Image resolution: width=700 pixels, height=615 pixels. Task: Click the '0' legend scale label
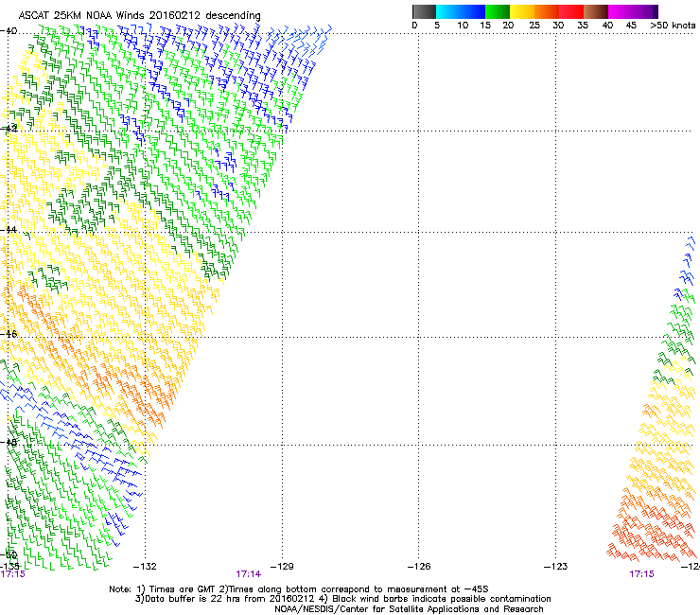pyautogui.click(x=414, y=26)
